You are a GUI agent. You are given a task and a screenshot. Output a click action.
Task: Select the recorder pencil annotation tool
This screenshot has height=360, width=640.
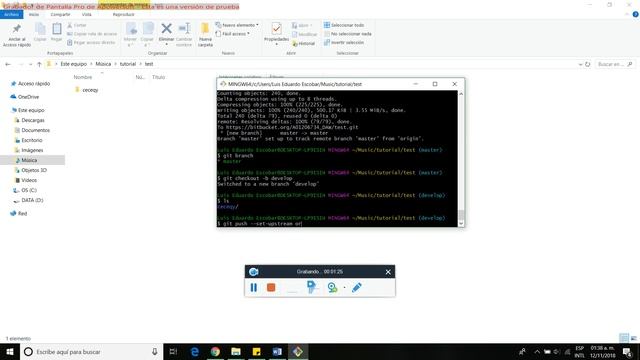pos(357,287)
